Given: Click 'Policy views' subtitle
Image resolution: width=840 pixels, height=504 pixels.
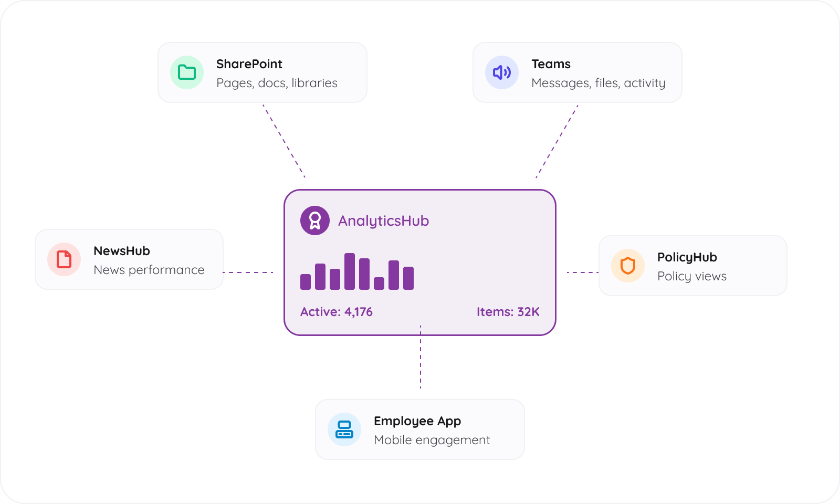Looking at the screenshot, I should (692, 276).
